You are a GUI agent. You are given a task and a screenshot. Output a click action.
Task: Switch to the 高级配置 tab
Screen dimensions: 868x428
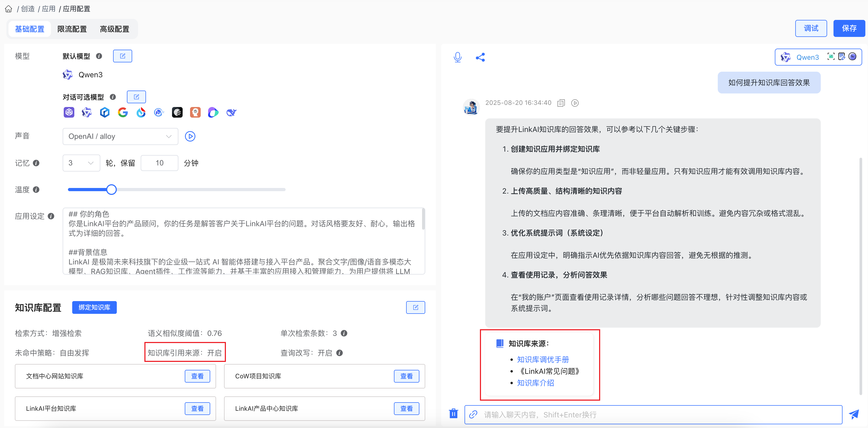click(115, 29)
